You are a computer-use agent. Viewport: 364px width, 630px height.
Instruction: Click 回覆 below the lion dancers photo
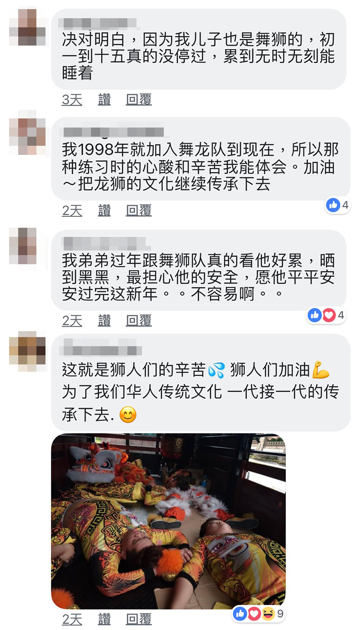coord(139,619)
